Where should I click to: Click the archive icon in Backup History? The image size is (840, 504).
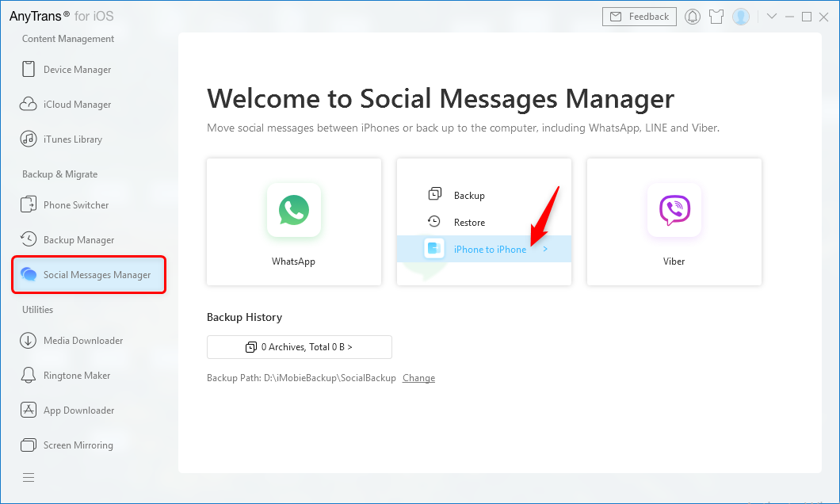(250, 347)
